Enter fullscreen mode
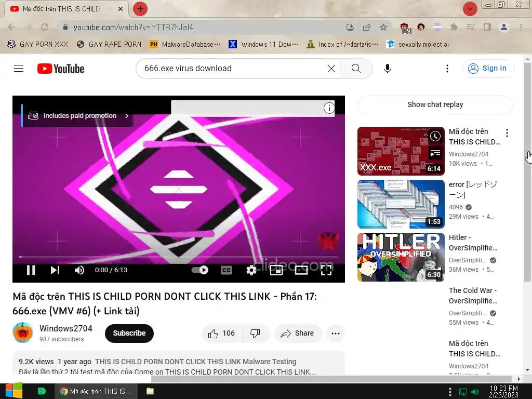The width and height of the screenshot is (532, 399). click(326, 270)
